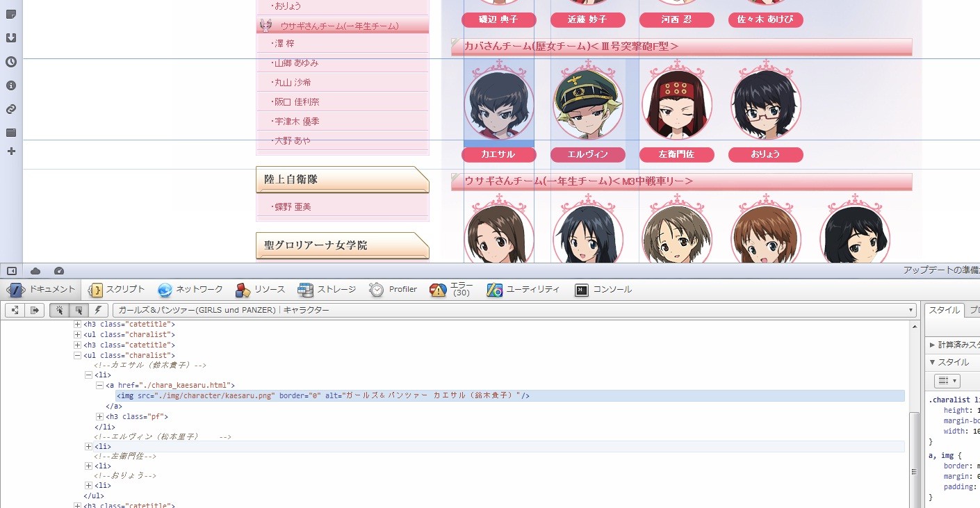
Task: Click the expand DOM tree toolbar icon
Action: pos(15,310)
